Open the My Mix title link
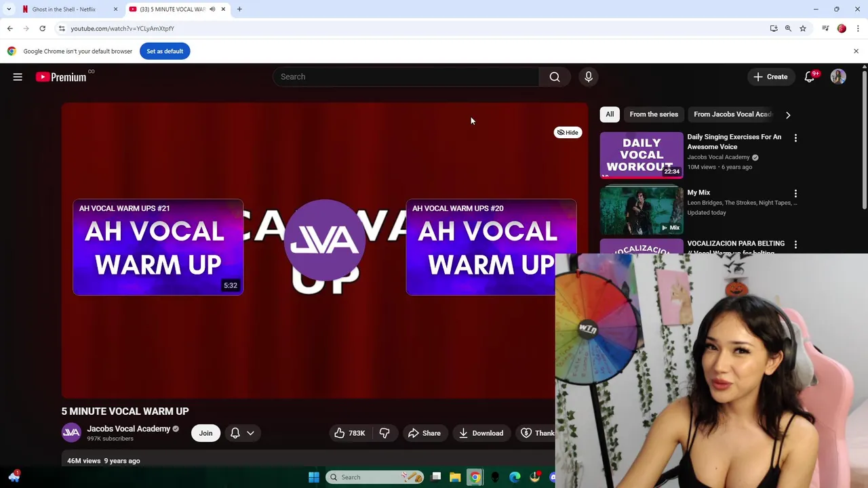The image size is (868, 488). point(698,192)
